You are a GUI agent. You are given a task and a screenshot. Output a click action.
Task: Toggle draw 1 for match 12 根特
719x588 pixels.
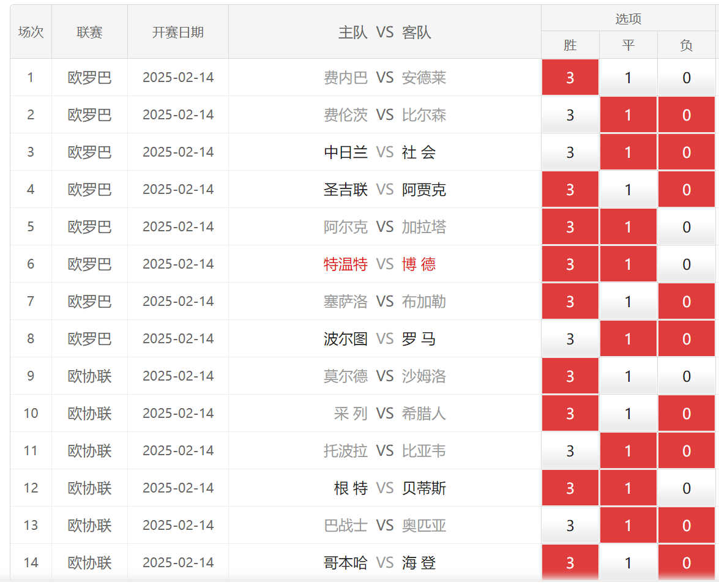(628, 488)
